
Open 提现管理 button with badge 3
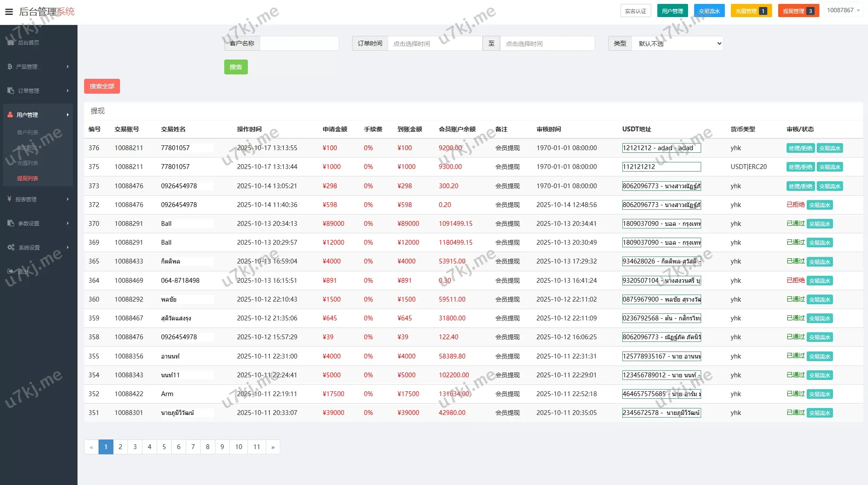coord(798,11)
